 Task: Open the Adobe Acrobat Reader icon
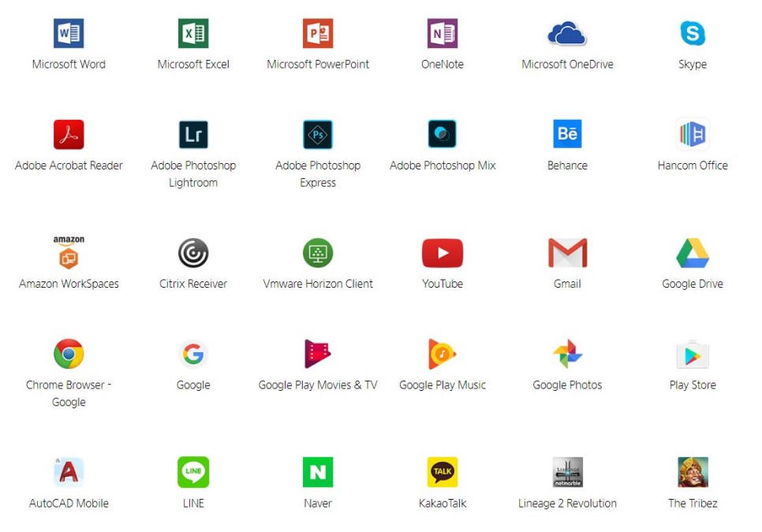coord(69,134)
